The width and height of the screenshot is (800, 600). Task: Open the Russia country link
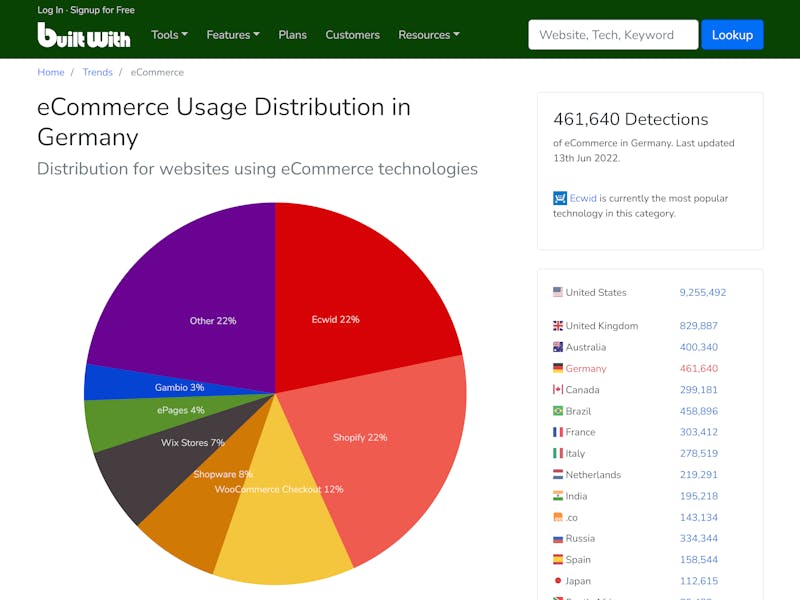coord(580,538)
